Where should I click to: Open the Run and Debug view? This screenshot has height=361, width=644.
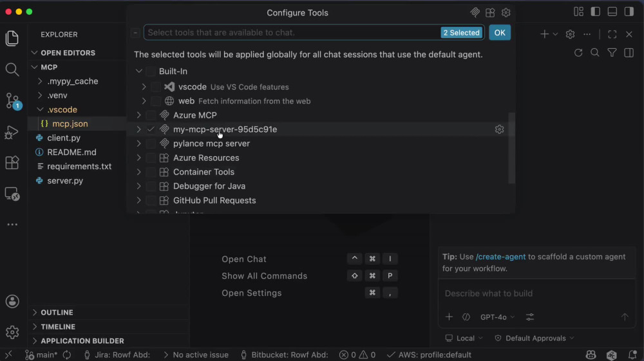[12, 132]
